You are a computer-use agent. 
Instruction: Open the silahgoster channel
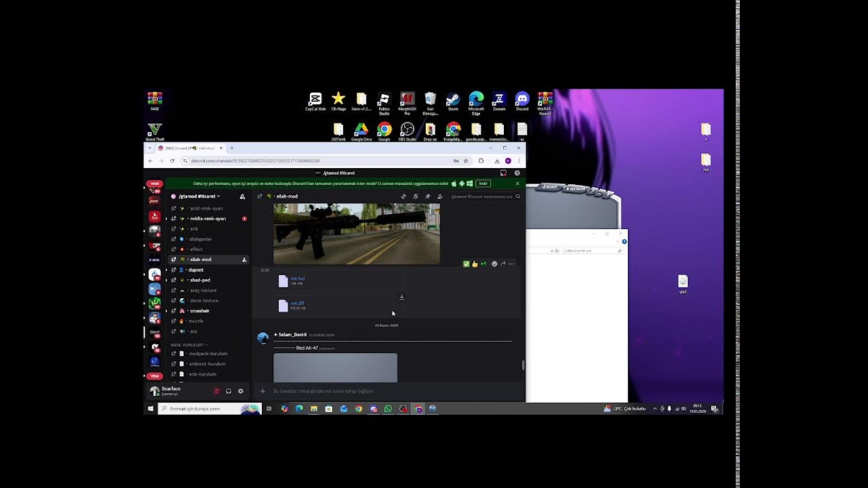click(207, 239)
